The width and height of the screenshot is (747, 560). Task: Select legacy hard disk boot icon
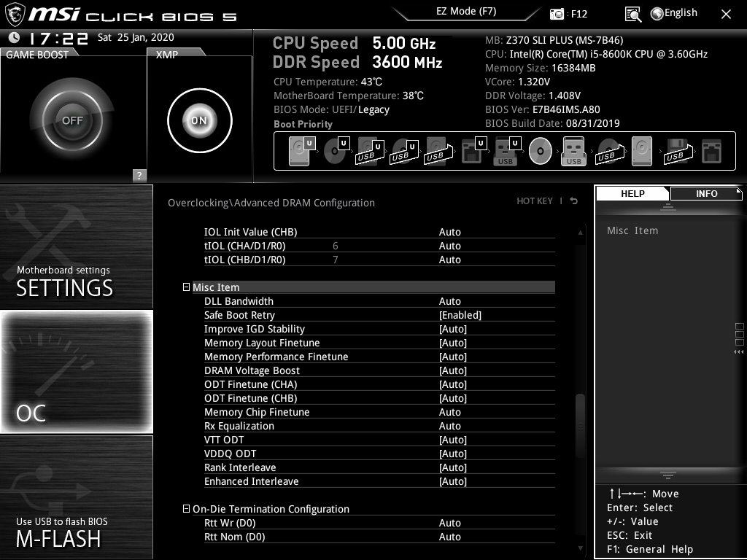click(642, 151)
